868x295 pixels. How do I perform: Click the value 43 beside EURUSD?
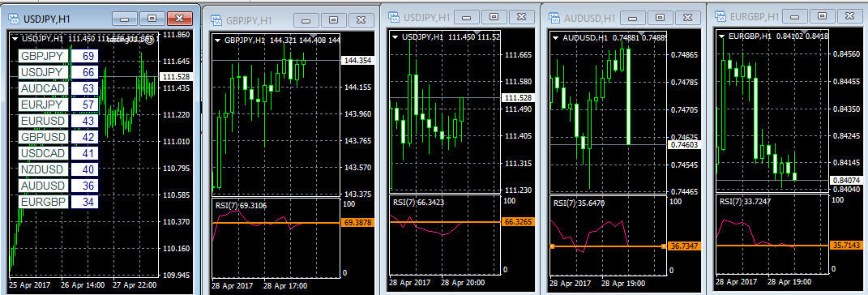(85, 122)
